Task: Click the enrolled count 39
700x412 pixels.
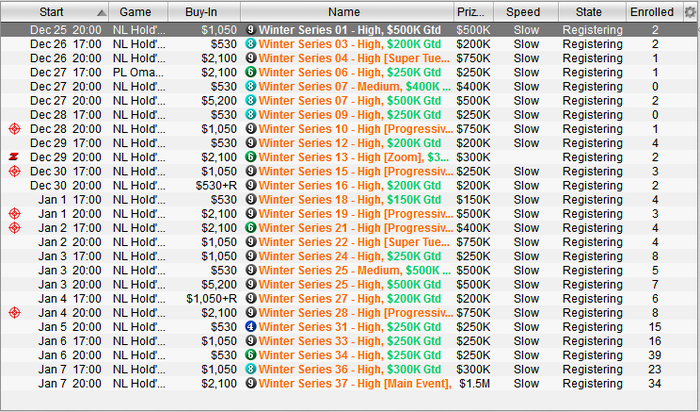Action: (654, 355)
